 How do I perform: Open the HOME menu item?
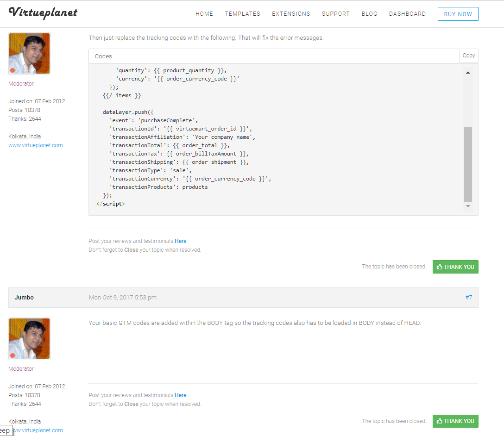tap(204, 14)
